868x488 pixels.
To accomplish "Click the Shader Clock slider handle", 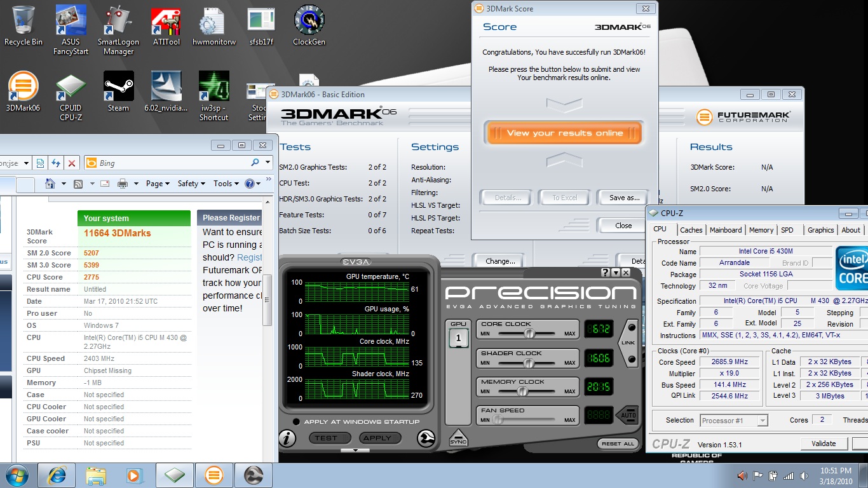I will (527, 363).
